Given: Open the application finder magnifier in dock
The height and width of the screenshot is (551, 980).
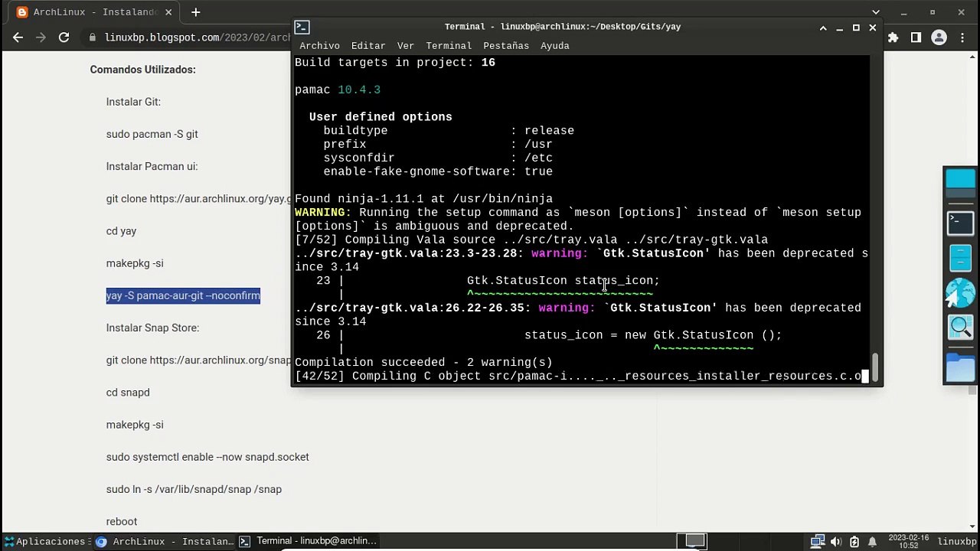Looking at the screenshot, I should click(x=960, y=328).
